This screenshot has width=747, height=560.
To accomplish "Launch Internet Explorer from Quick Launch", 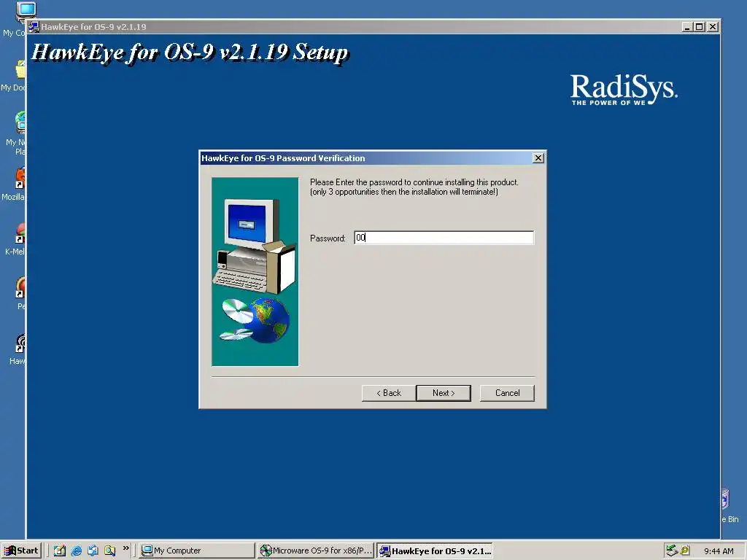I will [x=76, y=551].
